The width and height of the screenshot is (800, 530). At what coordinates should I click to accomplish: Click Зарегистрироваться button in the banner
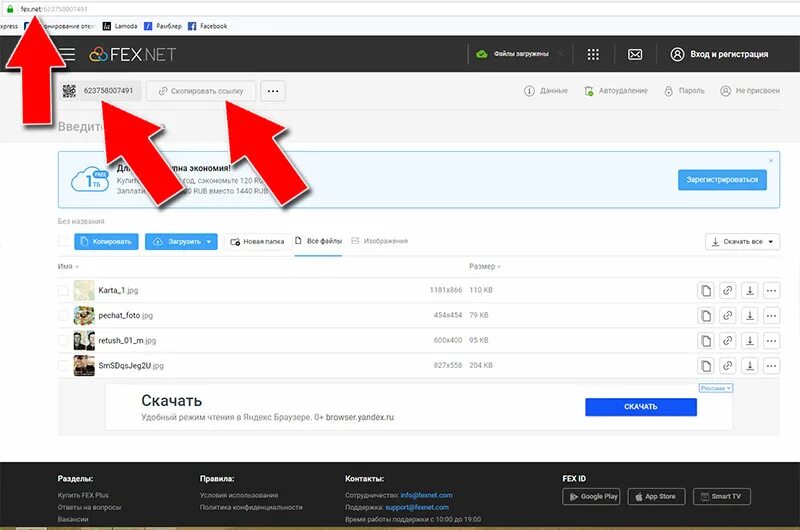click(722, 180)
